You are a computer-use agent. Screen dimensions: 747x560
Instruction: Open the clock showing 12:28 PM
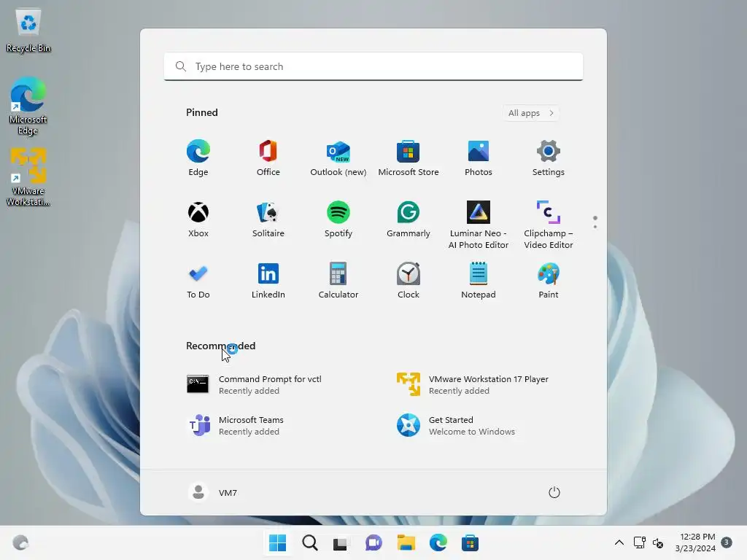click(x=695, y=542)
